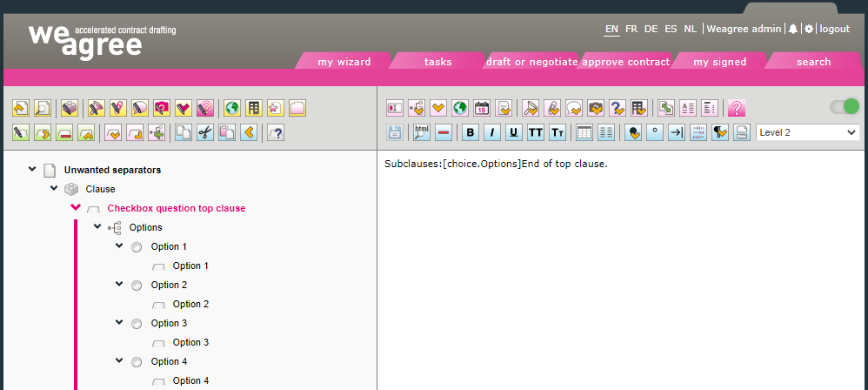
Task: Select the Checkbox question top clause item
Action: click(176, 208)
